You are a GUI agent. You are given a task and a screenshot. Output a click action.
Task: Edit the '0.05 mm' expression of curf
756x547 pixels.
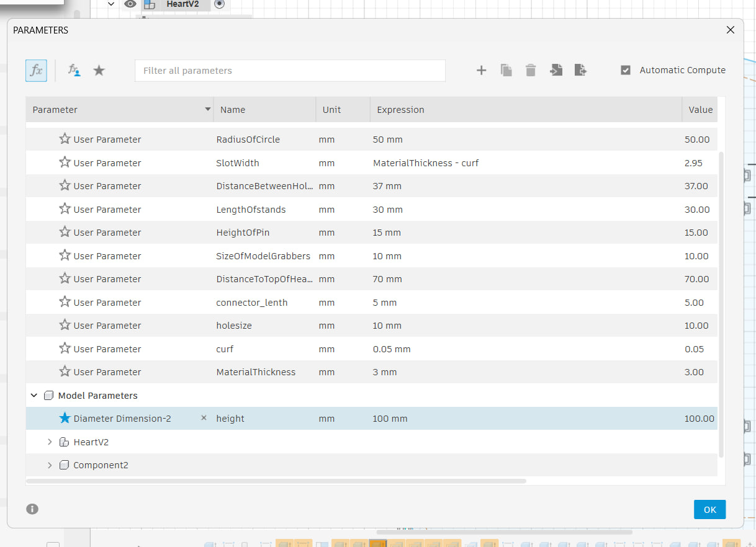pos(392,349)
